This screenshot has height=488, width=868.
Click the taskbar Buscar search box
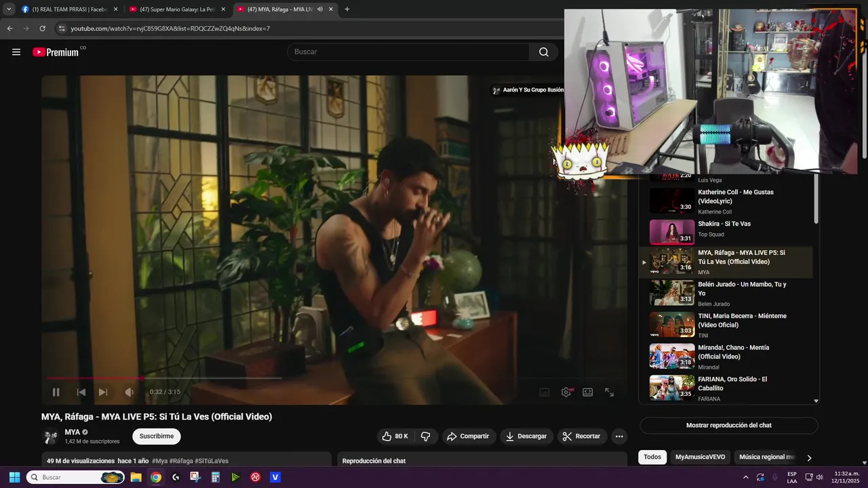point(76,477)
